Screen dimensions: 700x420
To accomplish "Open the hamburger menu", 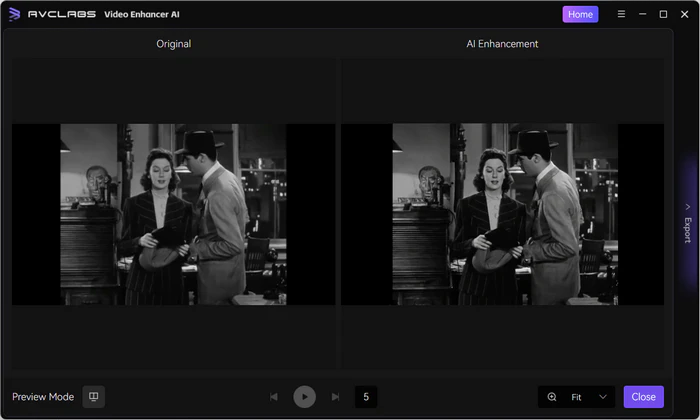I will (x=621, y=14).
